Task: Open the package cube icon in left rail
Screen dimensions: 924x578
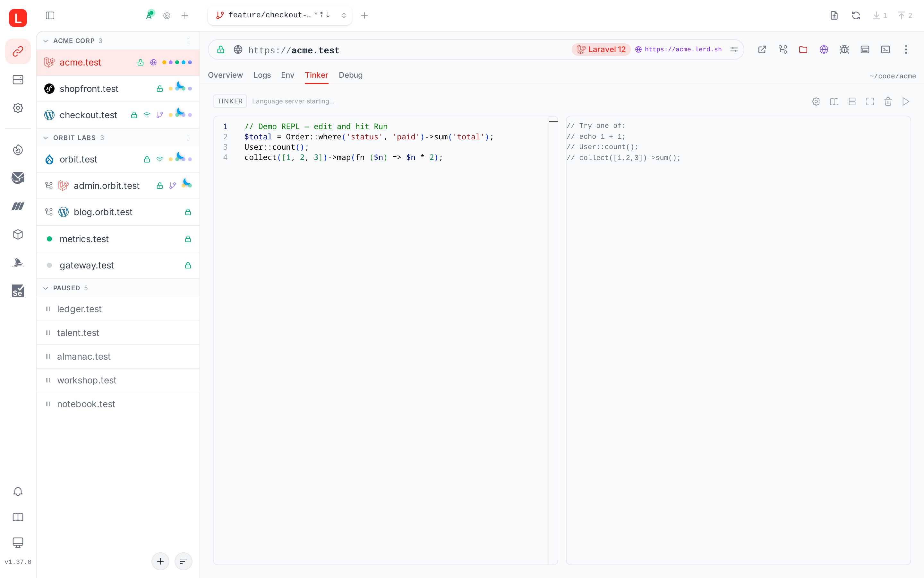Action: 18,234
